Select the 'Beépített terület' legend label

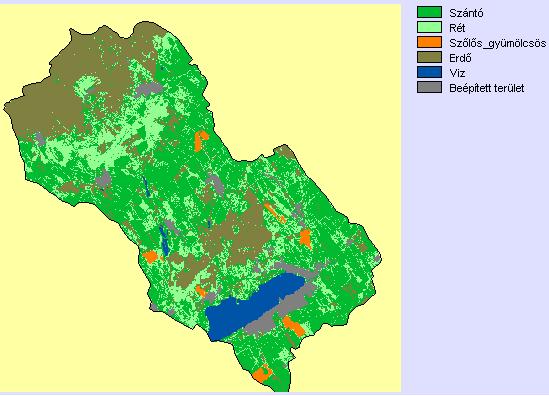[x=487, y=88]
